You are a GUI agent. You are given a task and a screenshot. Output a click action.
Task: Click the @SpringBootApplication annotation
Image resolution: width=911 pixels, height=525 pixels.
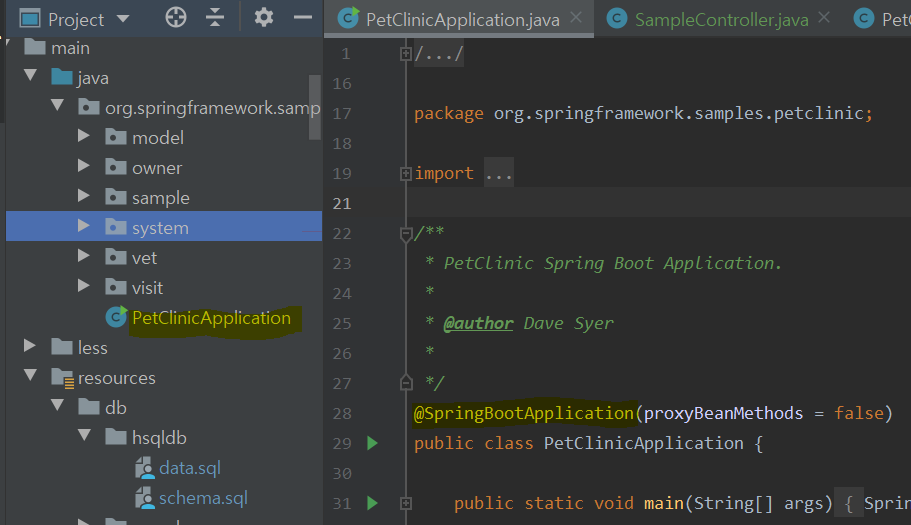tap(523, 413)
